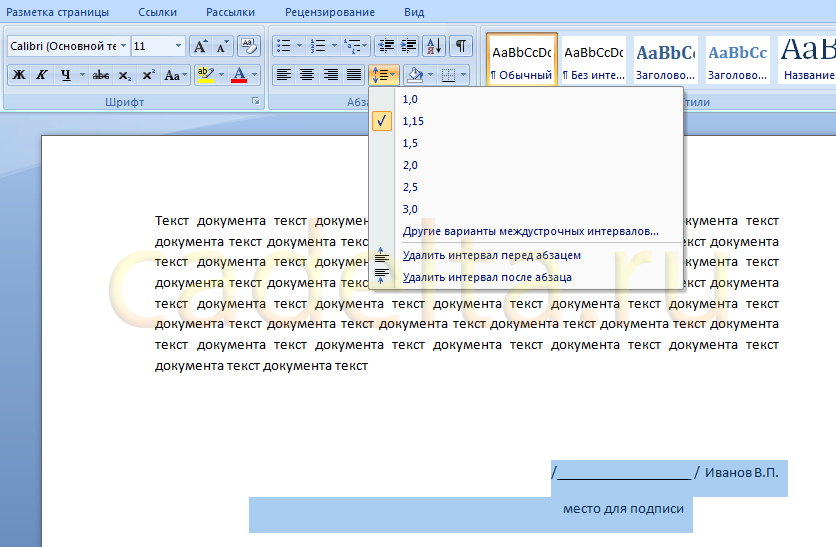836x547 pixels.
Task: Open the Разметка страницы tab
Action: 57,12
